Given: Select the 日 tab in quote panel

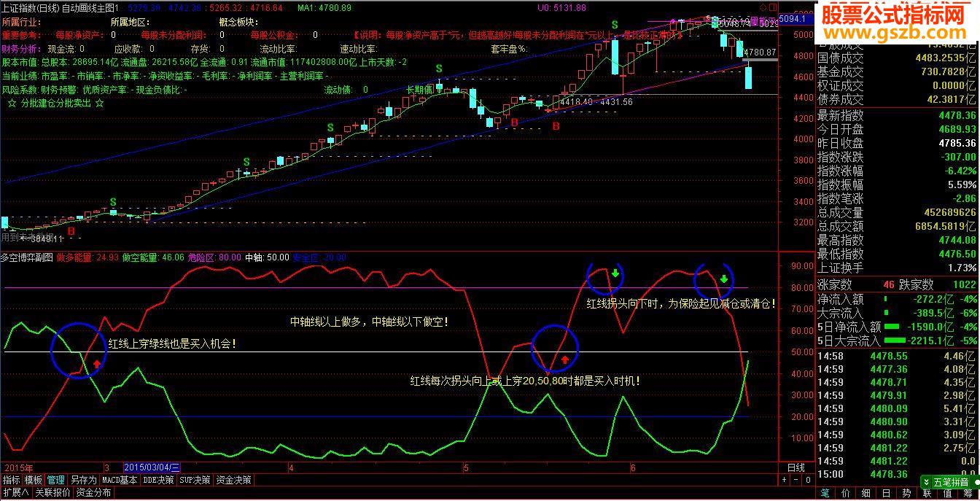Looking at the screenshot, I should 886,494.
